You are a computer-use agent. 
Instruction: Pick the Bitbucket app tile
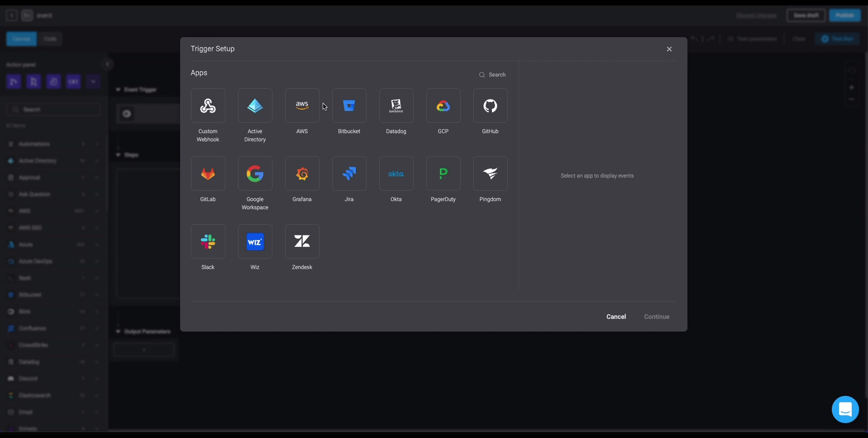point(349,106)
